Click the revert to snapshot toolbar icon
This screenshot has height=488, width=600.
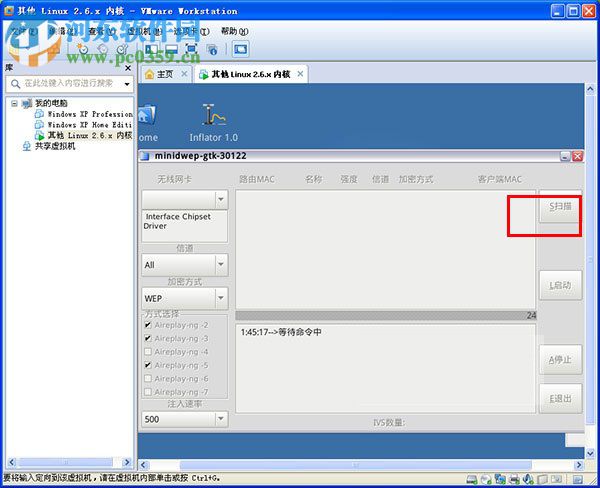pos(103,49)
